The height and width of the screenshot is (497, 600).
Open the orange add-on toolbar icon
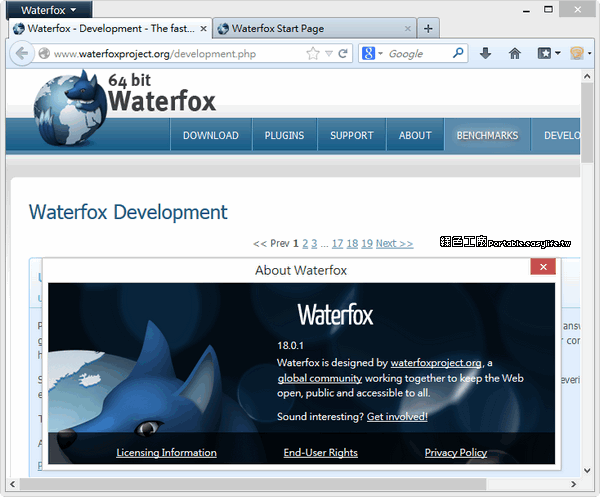click(x=577, y=53)
